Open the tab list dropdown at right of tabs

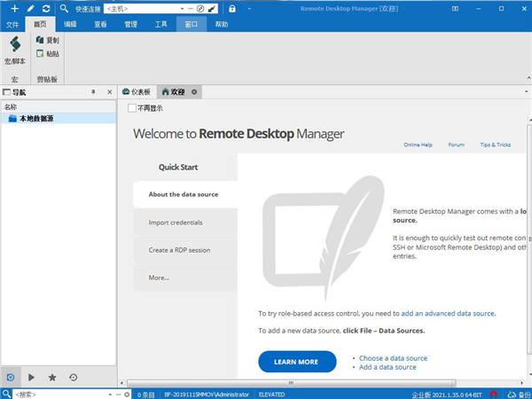click(x=526, y=91)
